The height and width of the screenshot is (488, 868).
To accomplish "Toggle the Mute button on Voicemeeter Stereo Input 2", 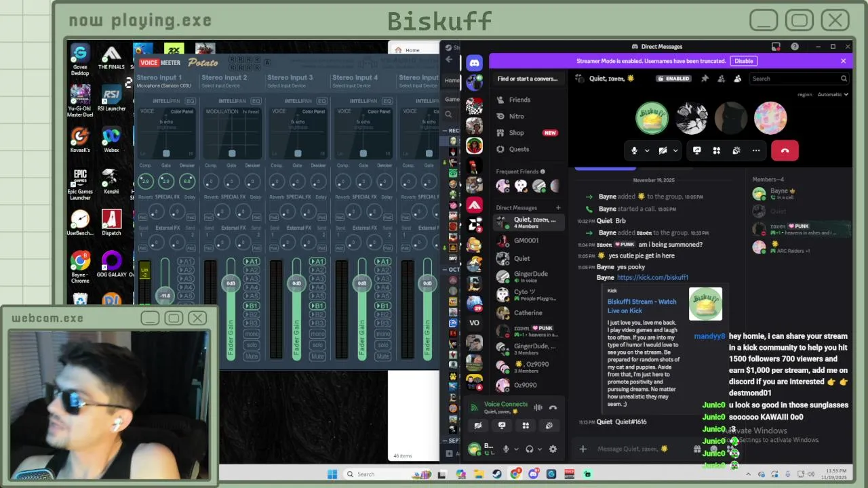I will coord(252,357).
